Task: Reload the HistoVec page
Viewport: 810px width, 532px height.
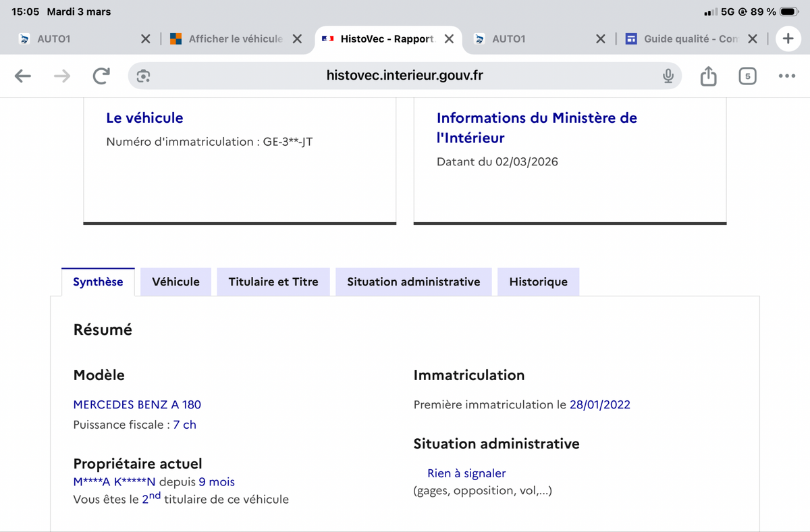Action: [x=101, y=76]
